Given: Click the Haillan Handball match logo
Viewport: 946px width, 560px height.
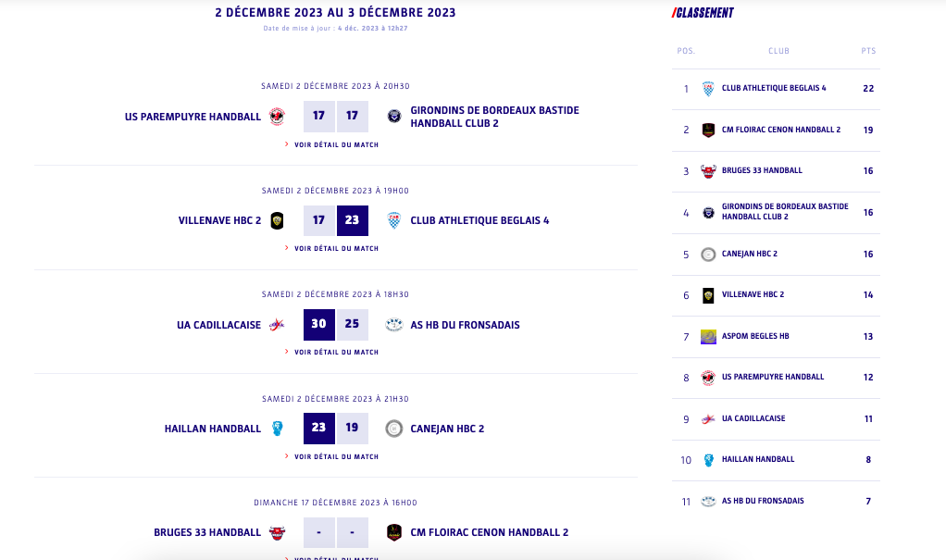Looking at the screenshot, I should (277, 429).
